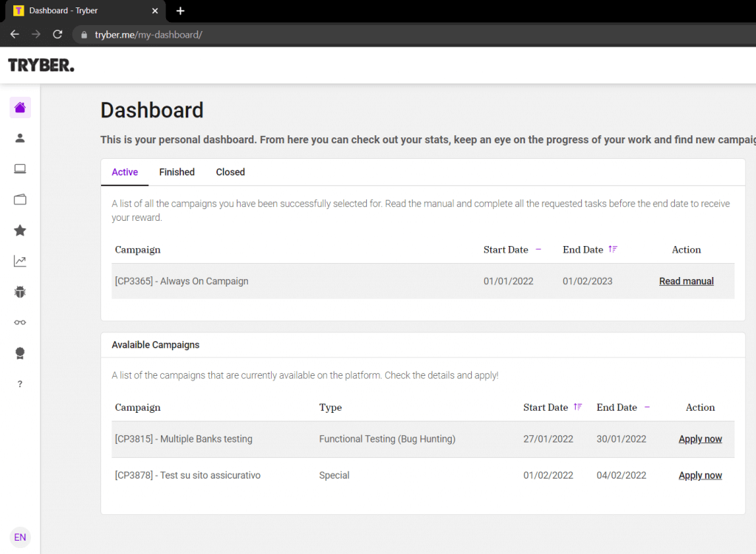
Task: Open the award badge icon in sidebar
Action: point(20,353)
